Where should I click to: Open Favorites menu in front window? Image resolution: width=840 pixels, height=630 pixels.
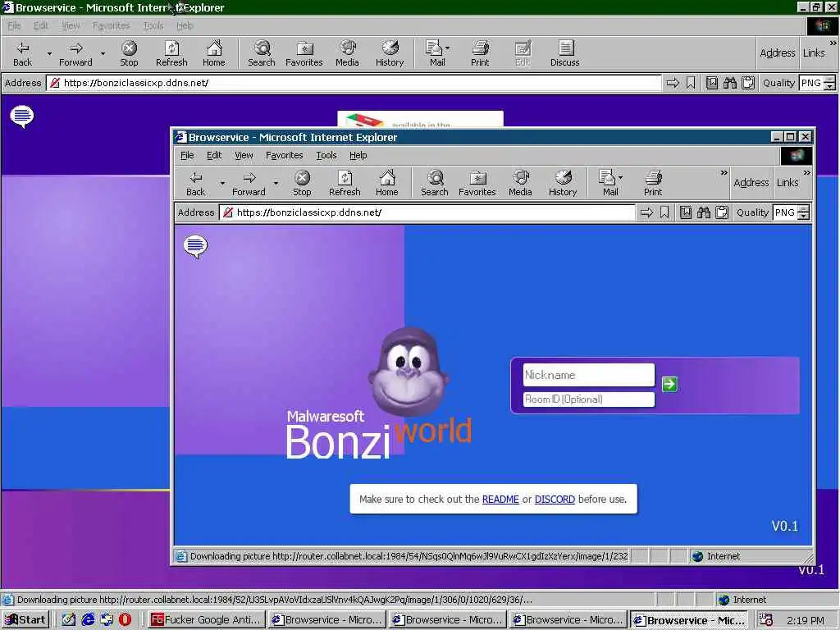285,155
